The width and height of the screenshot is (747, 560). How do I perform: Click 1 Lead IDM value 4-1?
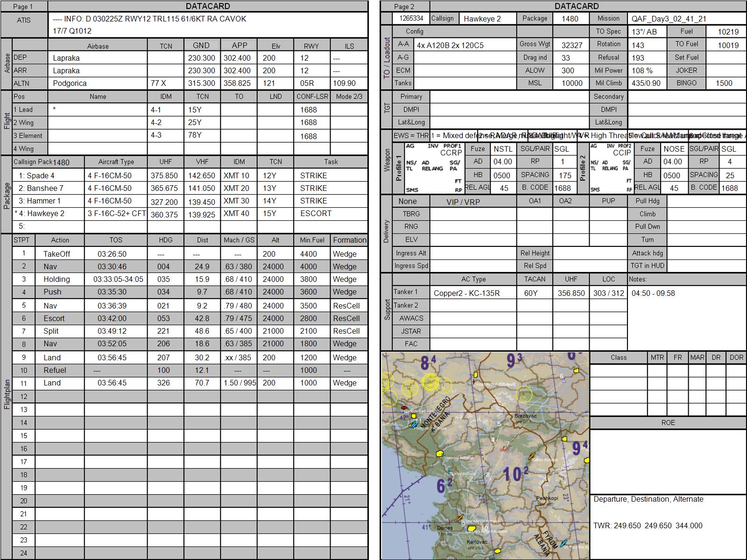[155, 110]
